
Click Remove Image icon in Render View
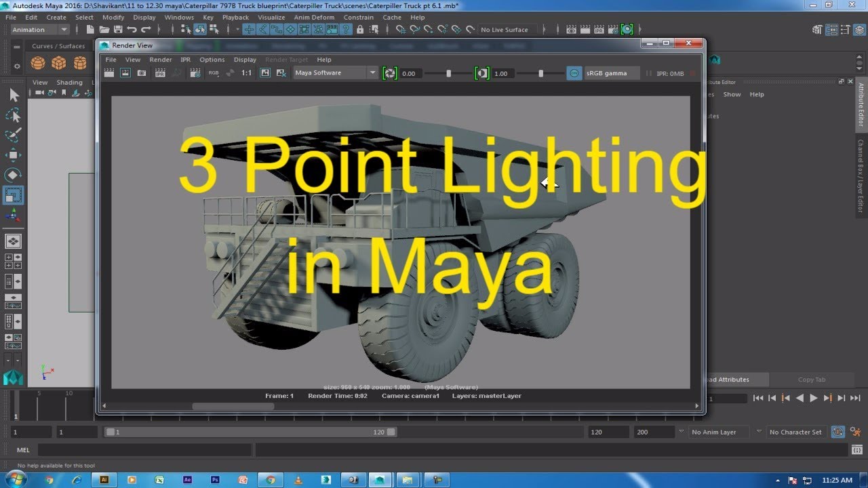pyautogui.click(x=281, y=73)
